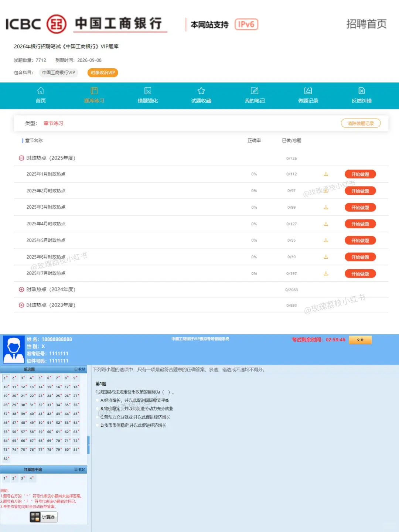This screenshot has height=532, width=399.
Task: Click the 考试剩余时间 02:59:46 timer
Action: point(318,340)
